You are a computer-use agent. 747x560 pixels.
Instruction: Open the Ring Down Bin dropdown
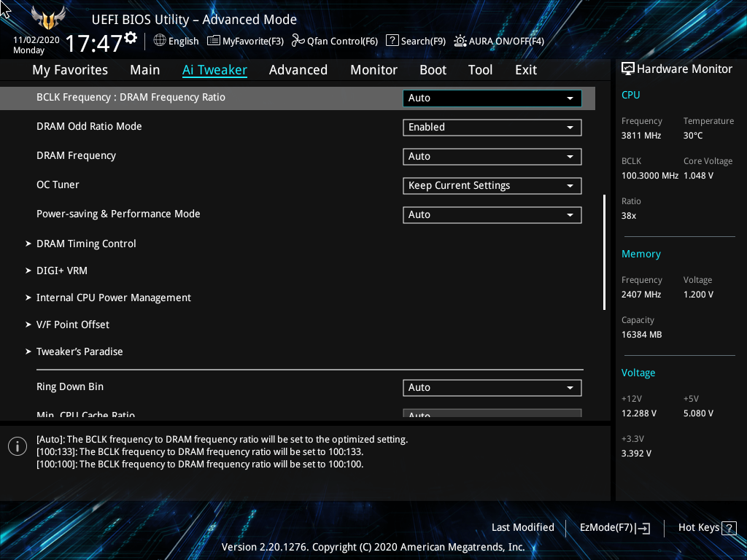pos(492,388)
